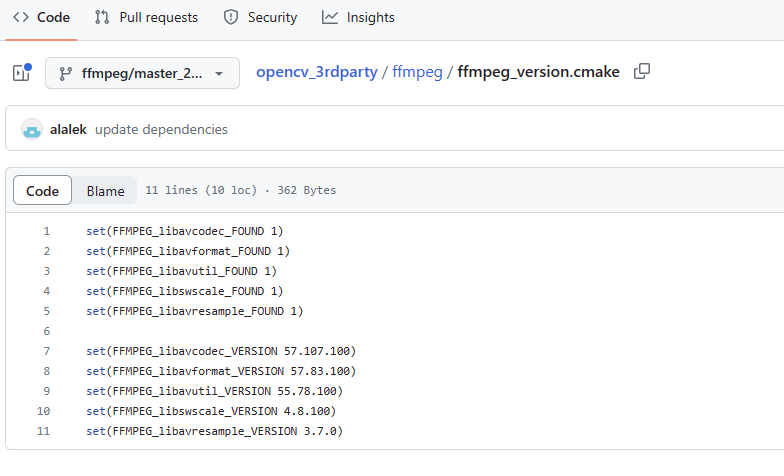Select line number 1
The width and height of the screenshot is (784, 476).
[46, 231]
